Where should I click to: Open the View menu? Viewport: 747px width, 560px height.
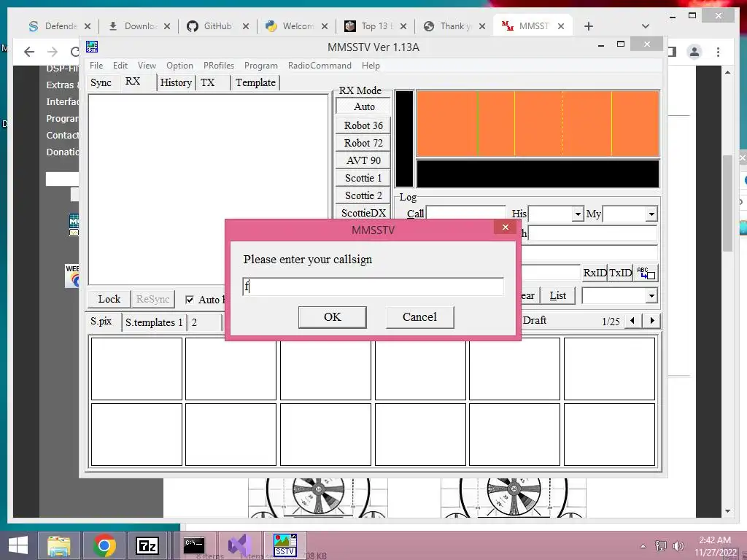[x=147, y=65]
